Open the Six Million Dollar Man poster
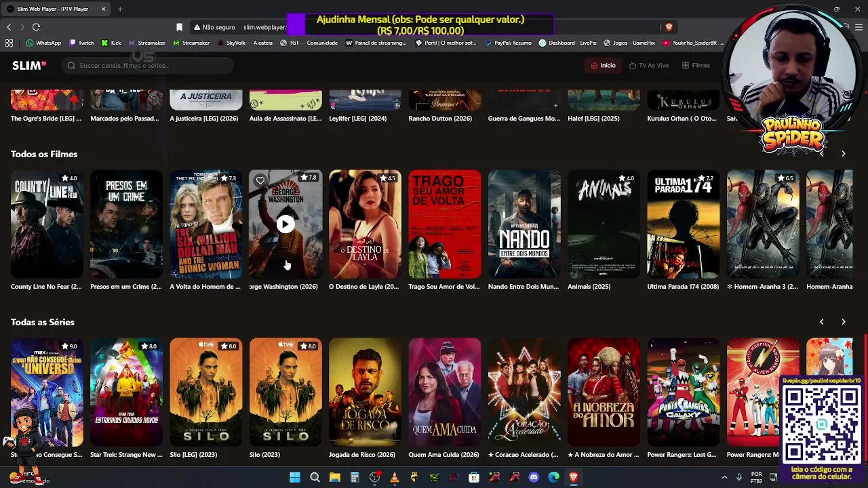This screenshot has height=488, width=868. [206, 224]
